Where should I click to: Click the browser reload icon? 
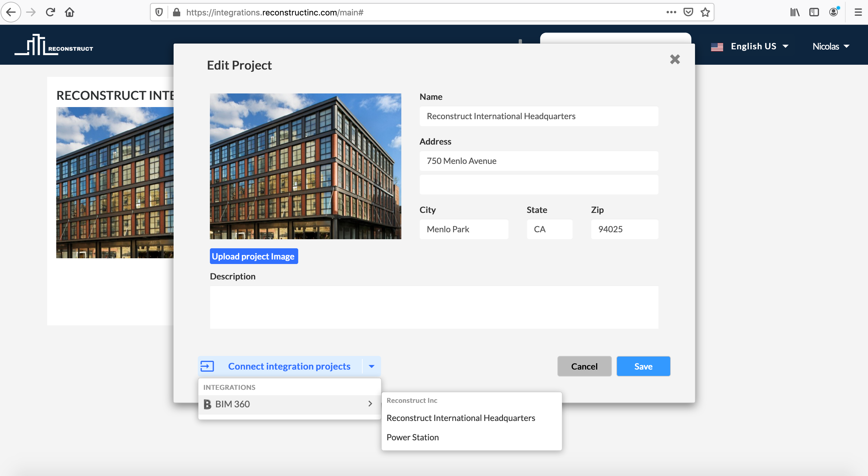51,12
